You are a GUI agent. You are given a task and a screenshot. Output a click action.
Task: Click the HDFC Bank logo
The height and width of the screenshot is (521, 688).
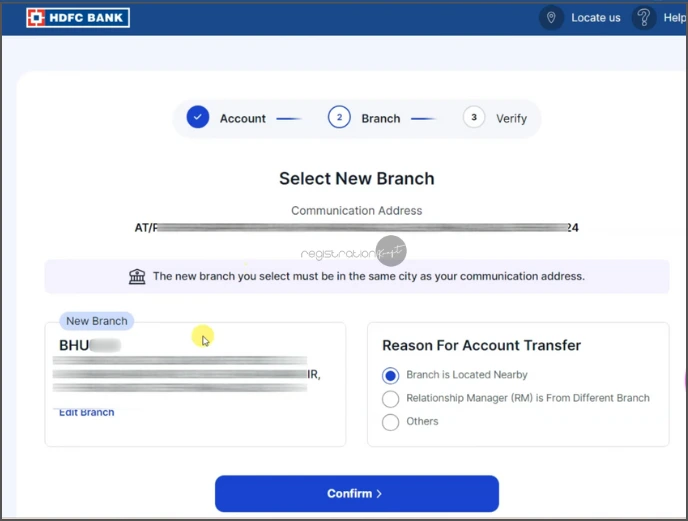(78, 18)
